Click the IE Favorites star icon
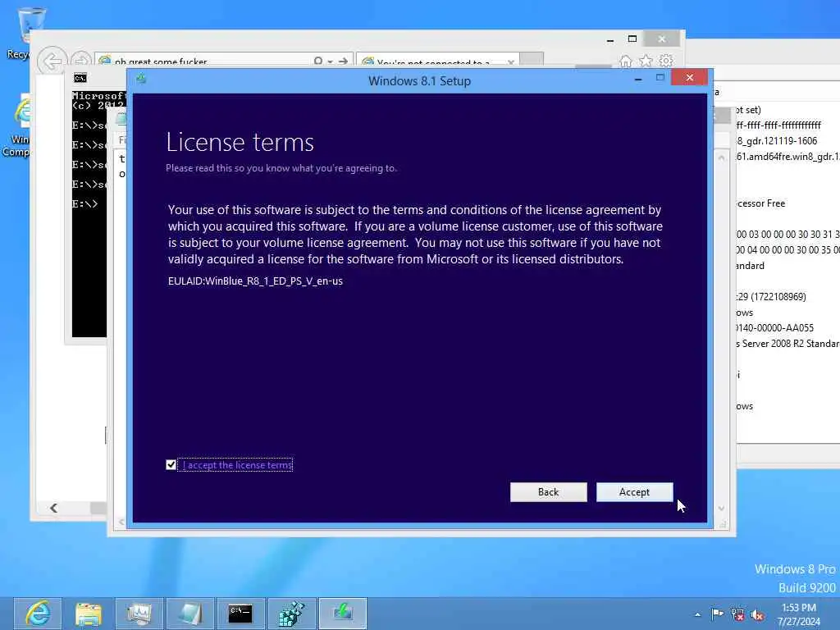The height and width of the screenshot is (630, 840). (x=646, y=61)
